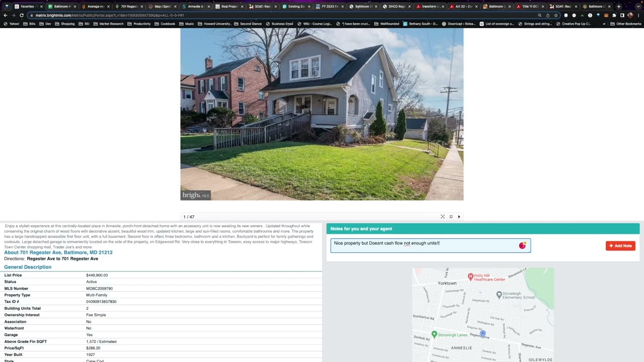
Task: Open the Productivity bookmark folder
Action: coord(139,24)
